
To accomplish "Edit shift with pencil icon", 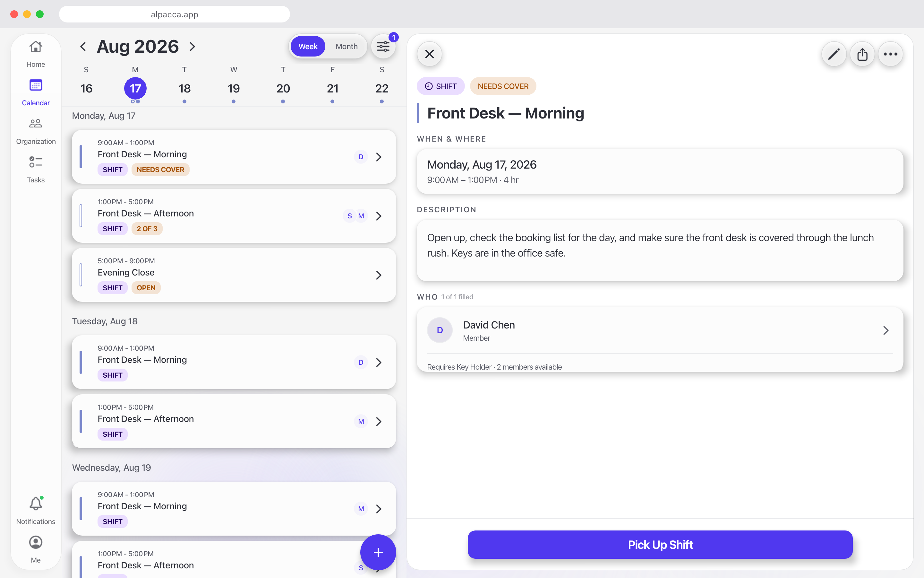I will [x=834, y=54].
